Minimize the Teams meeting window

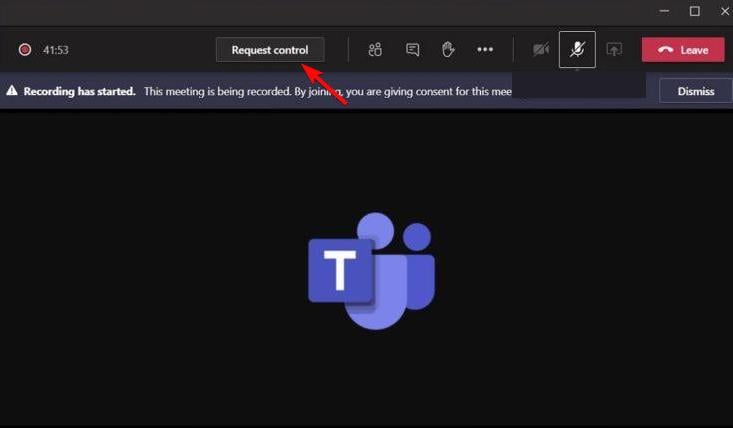click(x=664, y=11)
